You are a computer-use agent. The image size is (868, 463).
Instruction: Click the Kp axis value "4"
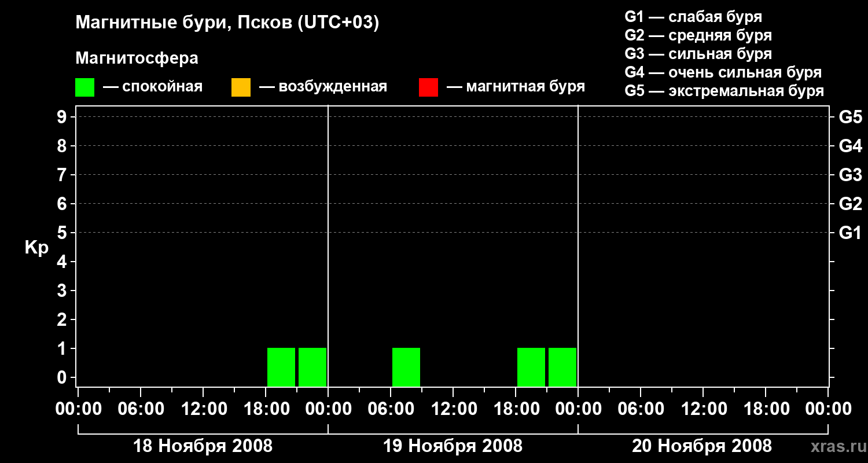[63, 262]
